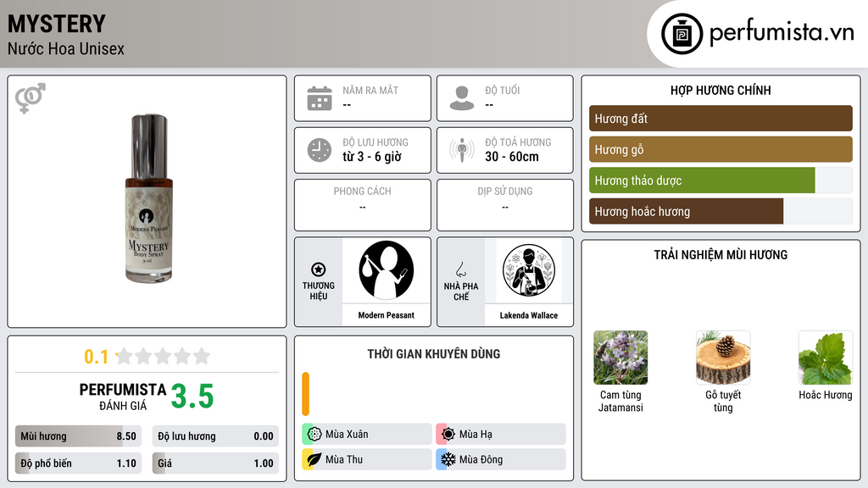Click the Mystery body spray bottle image
The image size is (868, 488).
[149, 198]
